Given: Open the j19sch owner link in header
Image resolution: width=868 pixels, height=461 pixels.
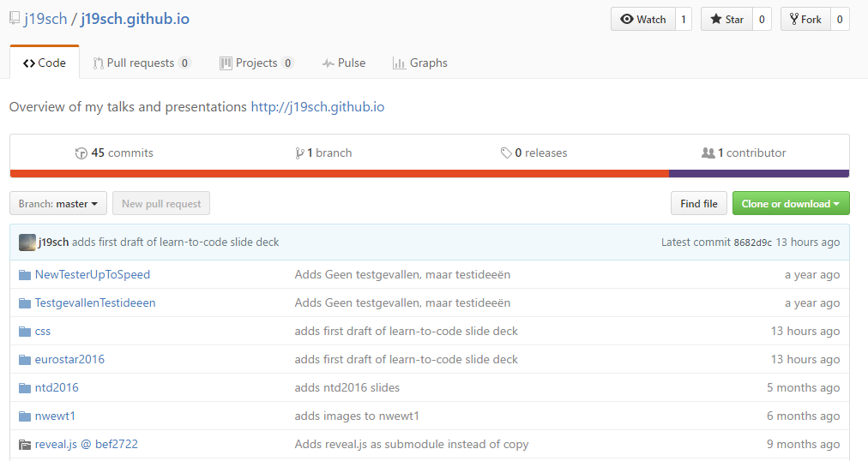Looking at the screenshot, I should tap(45, 19).
